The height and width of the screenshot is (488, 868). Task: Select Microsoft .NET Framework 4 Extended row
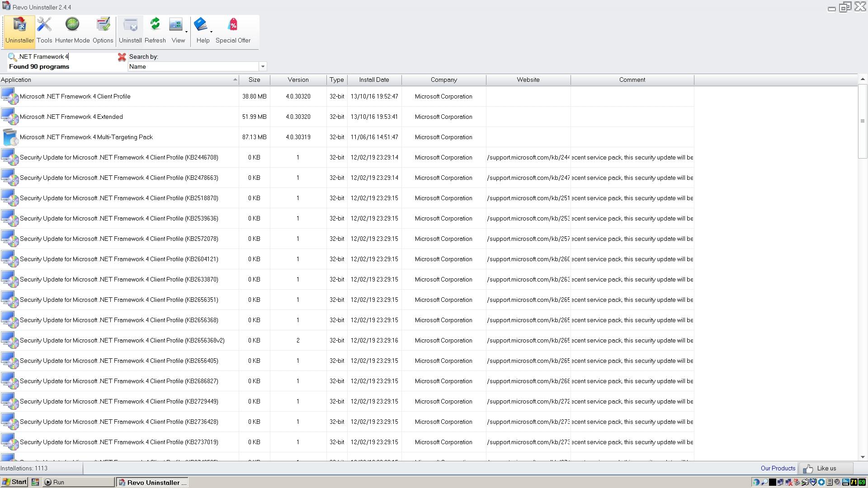(71, 117)
